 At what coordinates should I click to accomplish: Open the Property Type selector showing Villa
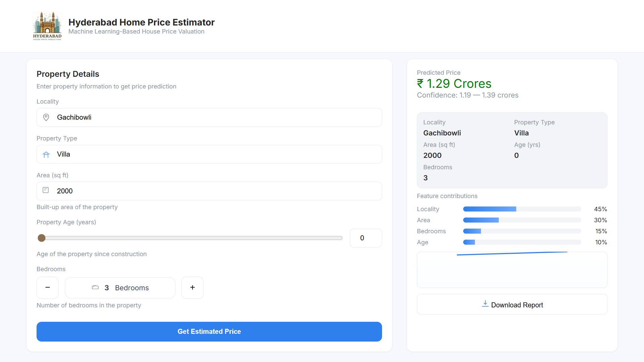(209, 154)
